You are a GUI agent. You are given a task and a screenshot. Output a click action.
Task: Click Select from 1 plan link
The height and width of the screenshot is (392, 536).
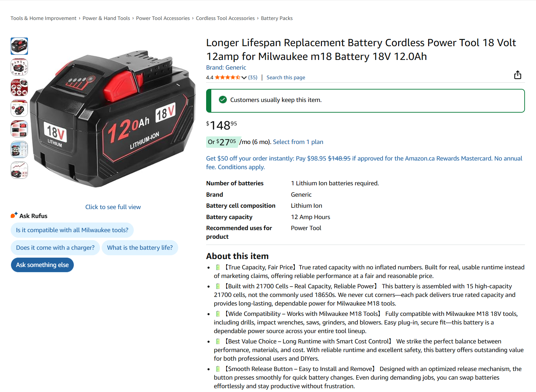298,142
